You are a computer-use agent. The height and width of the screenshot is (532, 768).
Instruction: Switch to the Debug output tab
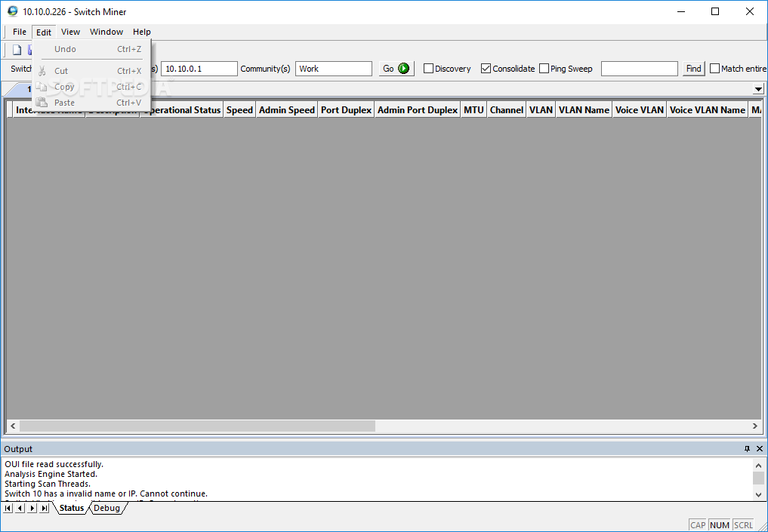click(106, 508)
